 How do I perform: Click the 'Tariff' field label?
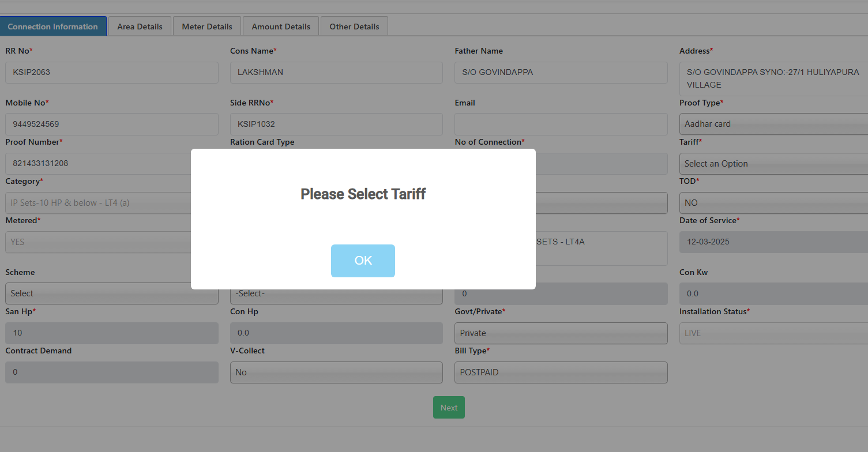click(689, 142)
